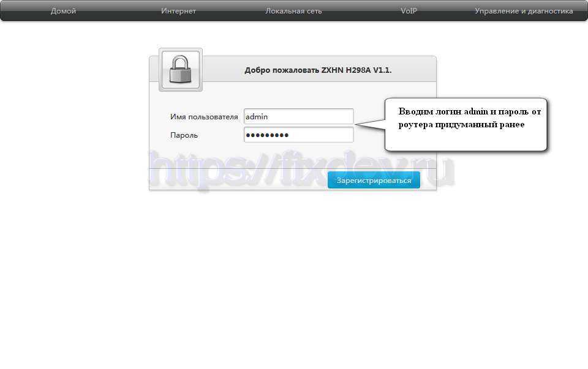Open the Домой menu item
The width and height of the screenshot is (588, 369).
[x=63, y=11]
